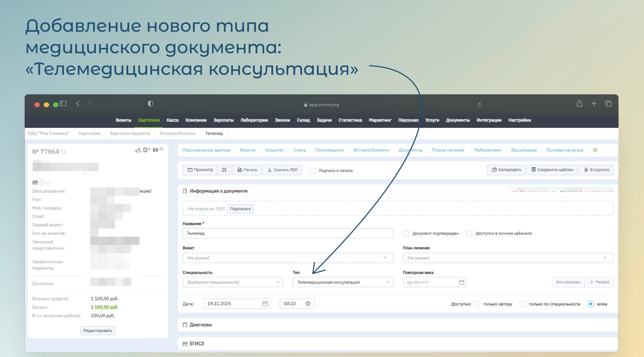This screenshot has width=644, height=357.
Task: Reload the page with browser refresh icon
Action: [479, 105]
